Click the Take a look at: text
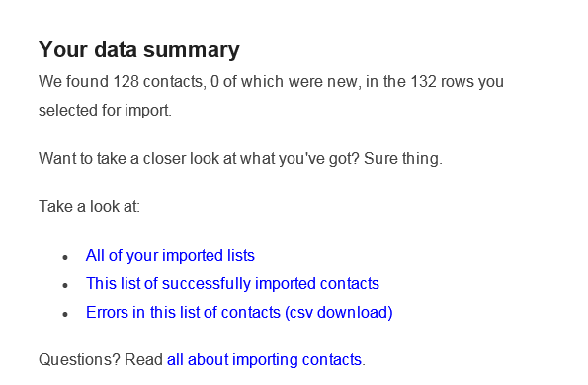 89,206
